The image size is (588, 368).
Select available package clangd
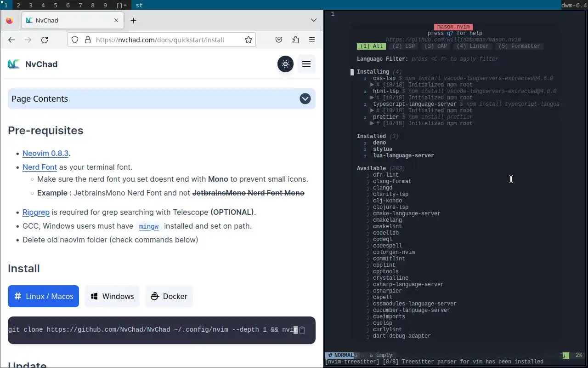point(383,188)
